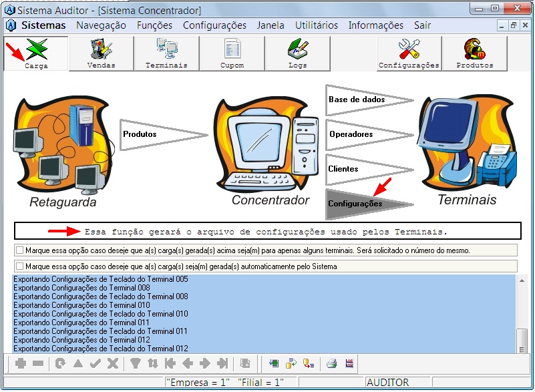Open the Cupom toolbar icon

pyautogui.click(x=232, y=53)
